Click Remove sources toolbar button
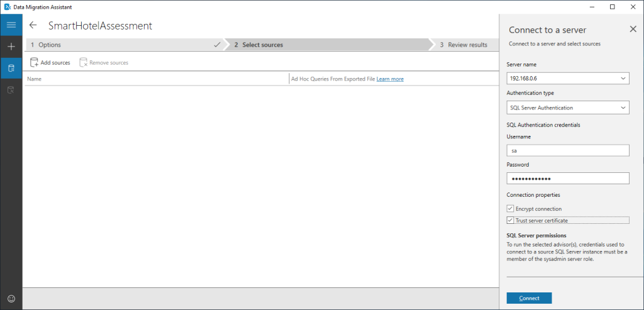Image resolution: width=644 pixels, height=310 pixels. pyautogui.click(x=104, y=63)
